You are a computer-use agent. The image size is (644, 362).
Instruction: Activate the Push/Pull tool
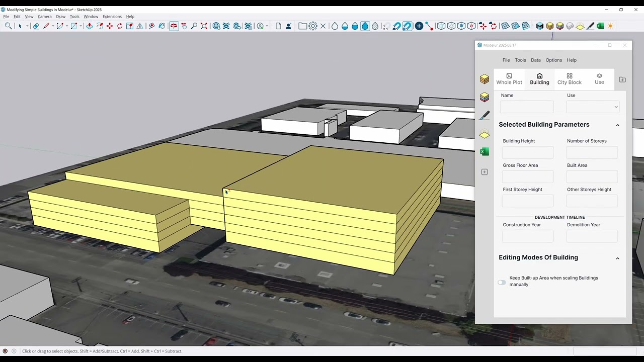click(x=90, y=26)
